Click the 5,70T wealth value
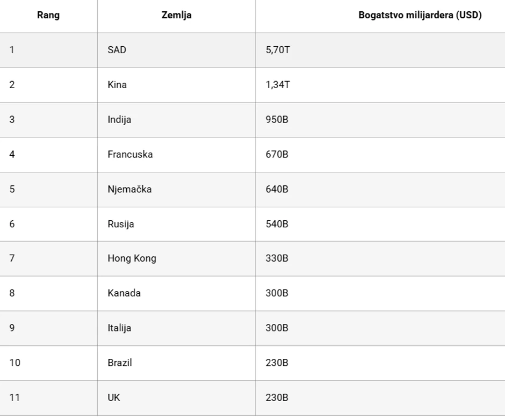Screen dimensions: 505x420 pyautogui.click(x=278, y=50)
